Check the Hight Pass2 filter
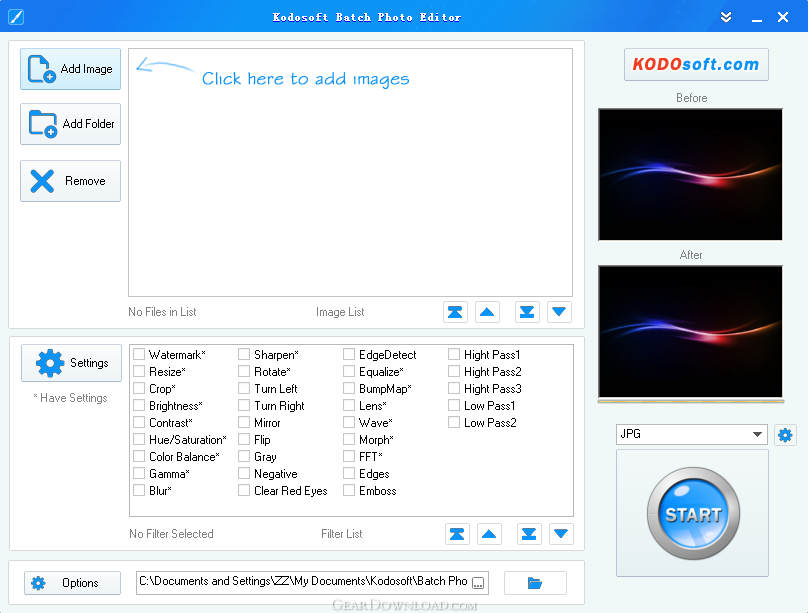808x613 pixels. tap(454, 371)
